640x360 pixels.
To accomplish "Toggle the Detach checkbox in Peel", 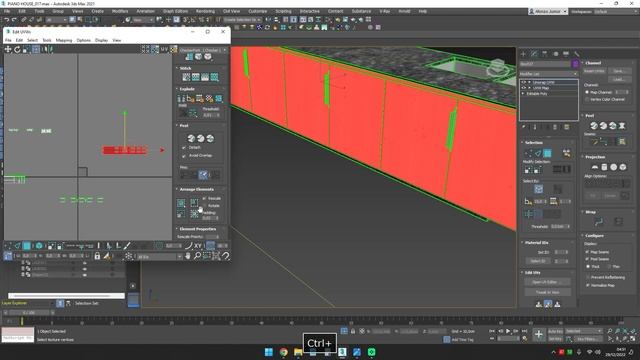I will click(x=184, y=147).
